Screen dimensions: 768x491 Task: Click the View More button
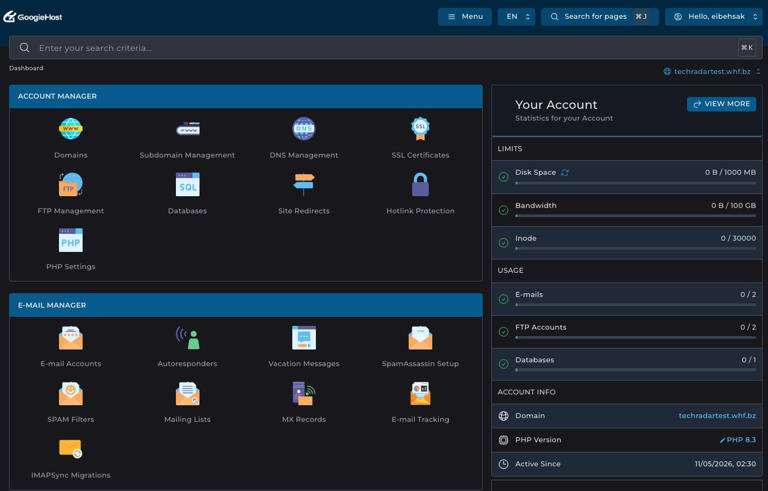click(721, 104)
